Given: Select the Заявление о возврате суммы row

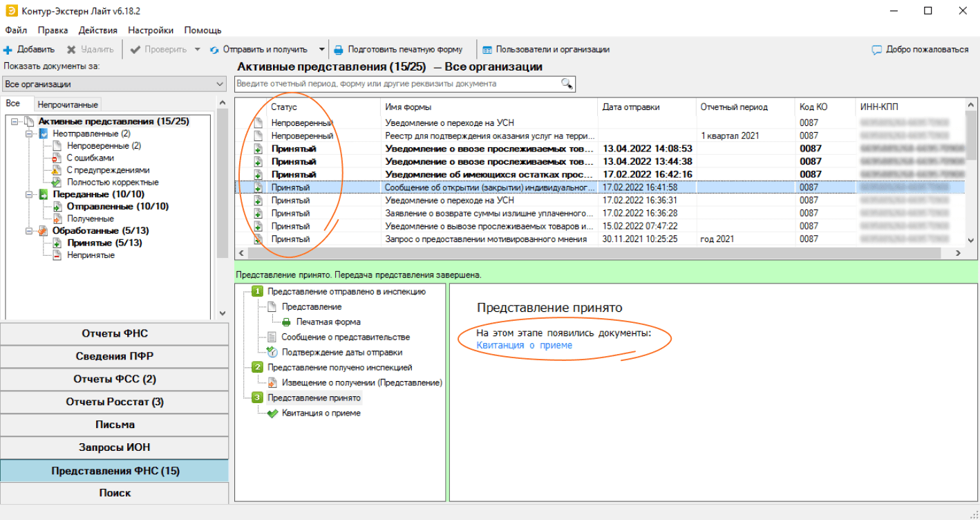Looking at the screenshot, I should [x=600, y=213].
